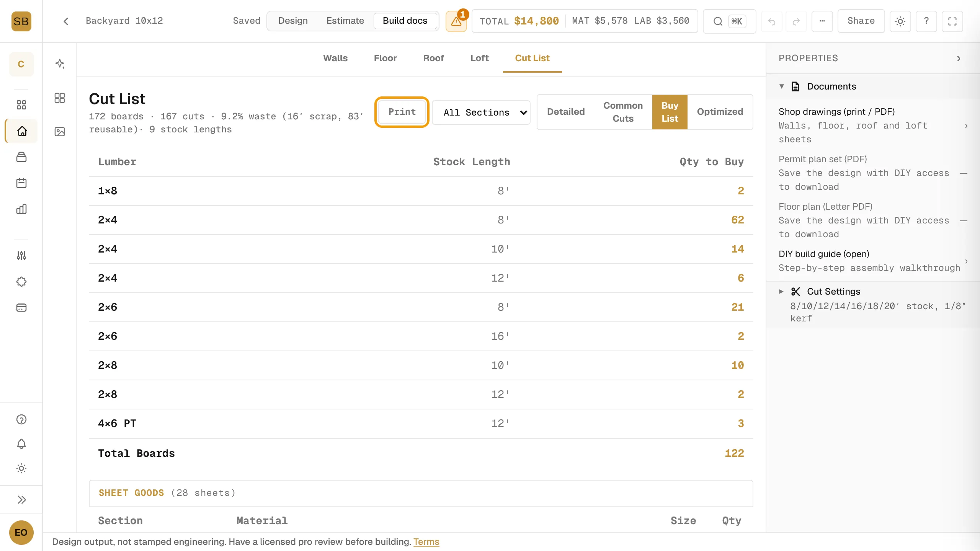Open the Roof tab
Image resolution: width=980 pixels, height=551 pixels.
[x=433, y=58]
